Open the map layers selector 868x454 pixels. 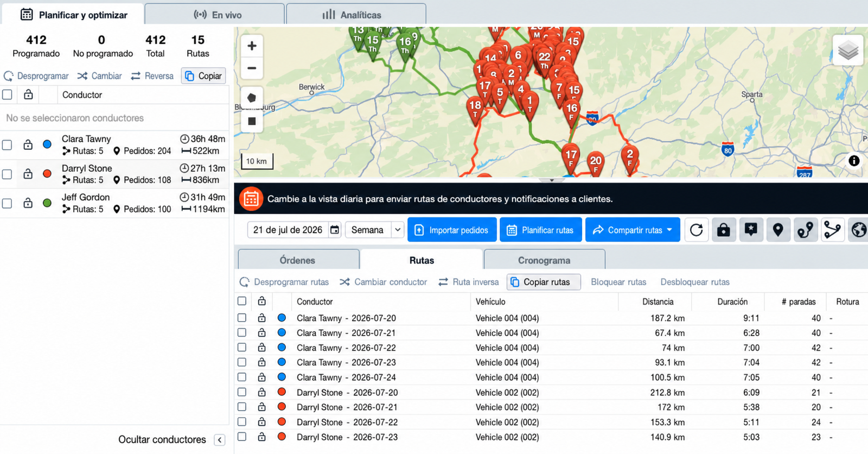[848, 51]
